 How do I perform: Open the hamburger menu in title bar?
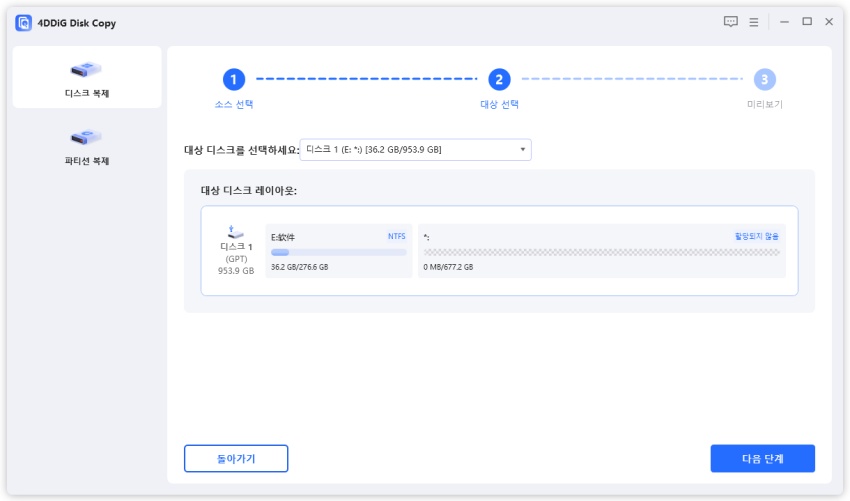click(x=754, y=22)
